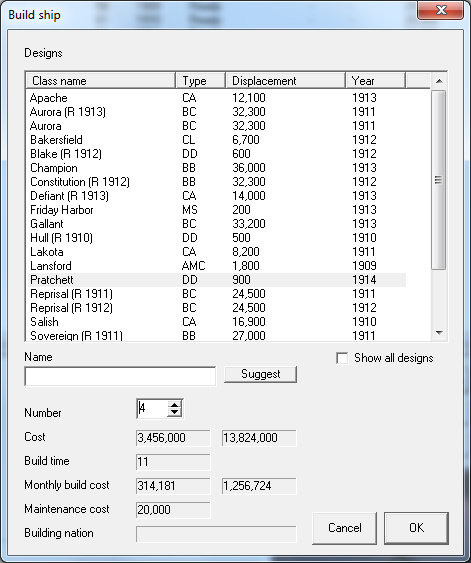This screenshot has height=563, width=471.
Task: Close the Build ship window
Action: pyautogui.click(x=441, y=10)
